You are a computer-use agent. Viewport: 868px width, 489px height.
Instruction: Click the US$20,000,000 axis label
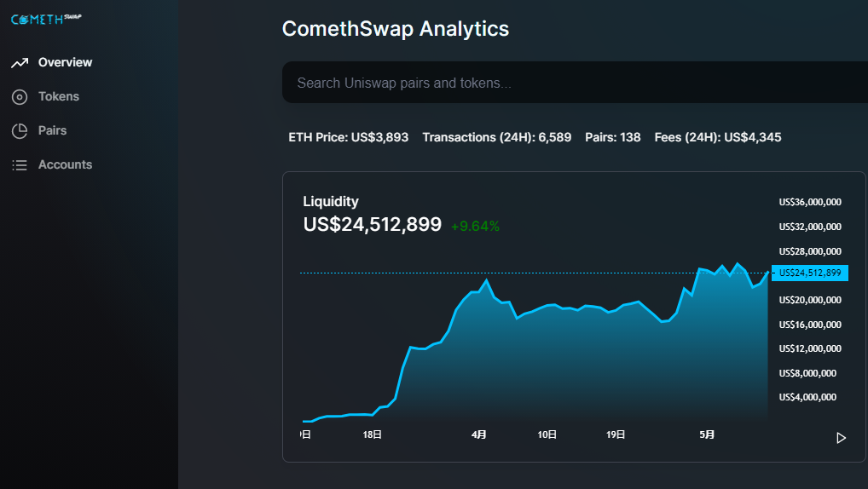tap(810, 300)
